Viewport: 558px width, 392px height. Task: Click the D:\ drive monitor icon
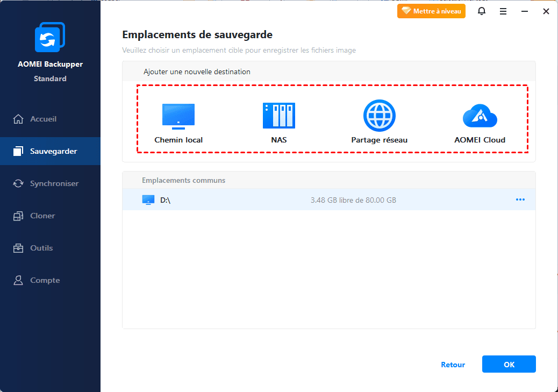pos(148,199)
